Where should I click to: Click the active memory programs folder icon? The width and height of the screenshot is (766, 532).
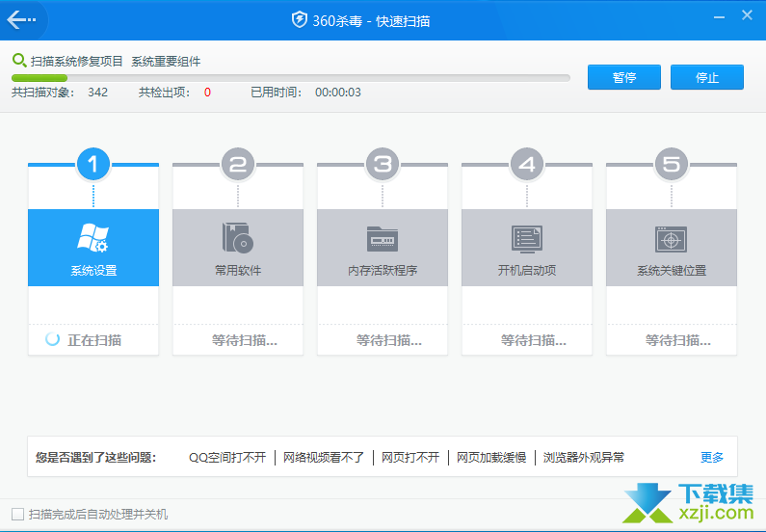click(383, 238)
